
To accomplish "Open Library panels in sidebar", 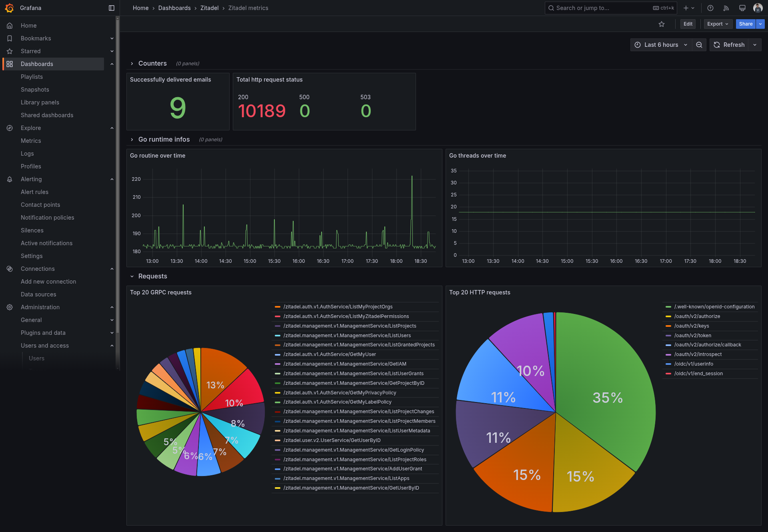I will pyautogui.click(x=40, y=102).
